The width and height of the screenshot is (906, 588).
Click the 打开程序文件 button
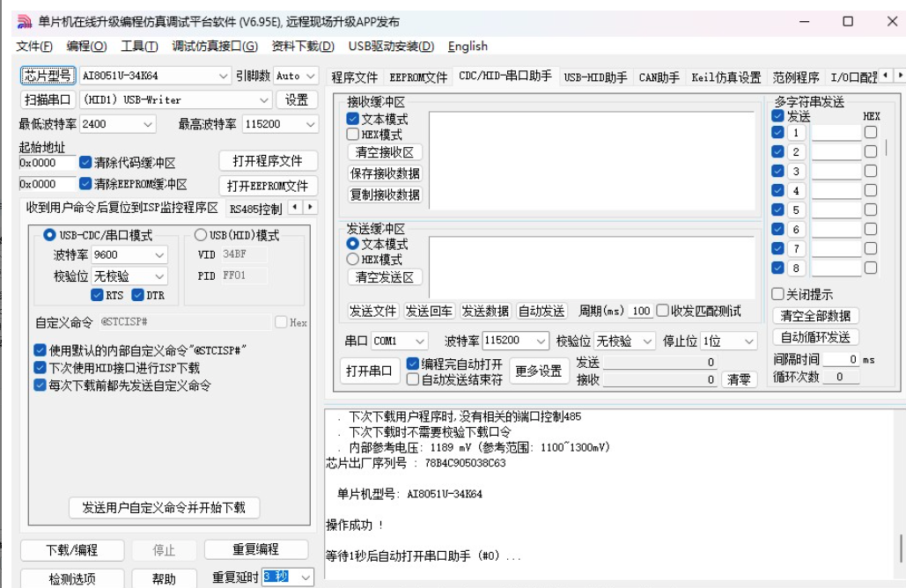click(268, 161)
